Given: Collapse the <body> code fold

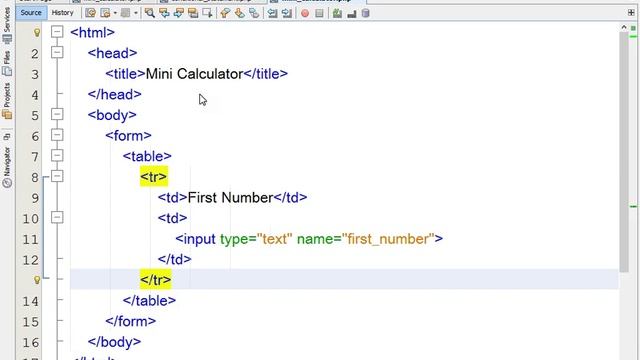Looking at the screenshot, I should coord(57,114).
